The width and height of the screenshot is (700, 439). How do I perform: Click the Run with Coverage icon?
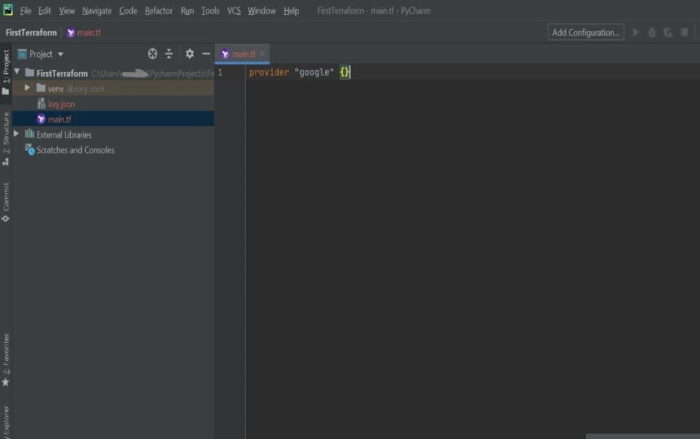point(668,32)
